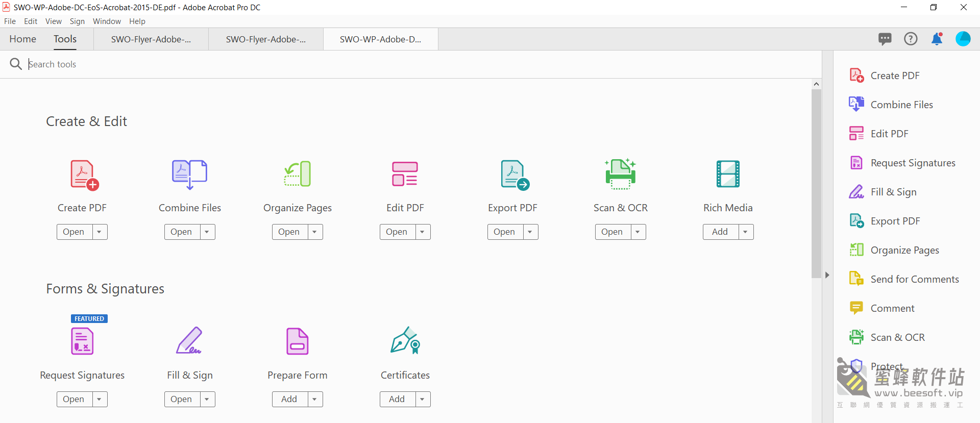Open the notifications bell icon
This screenshot has width=980, height=423.
(x=937, y=39)
